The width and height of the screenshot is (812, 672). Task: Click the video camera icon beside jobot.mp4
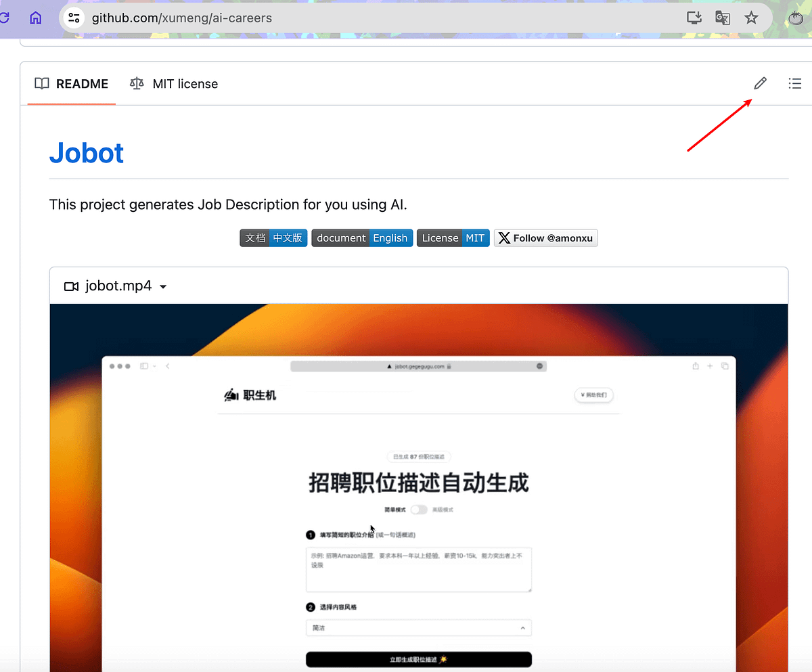tap(71, 286)
